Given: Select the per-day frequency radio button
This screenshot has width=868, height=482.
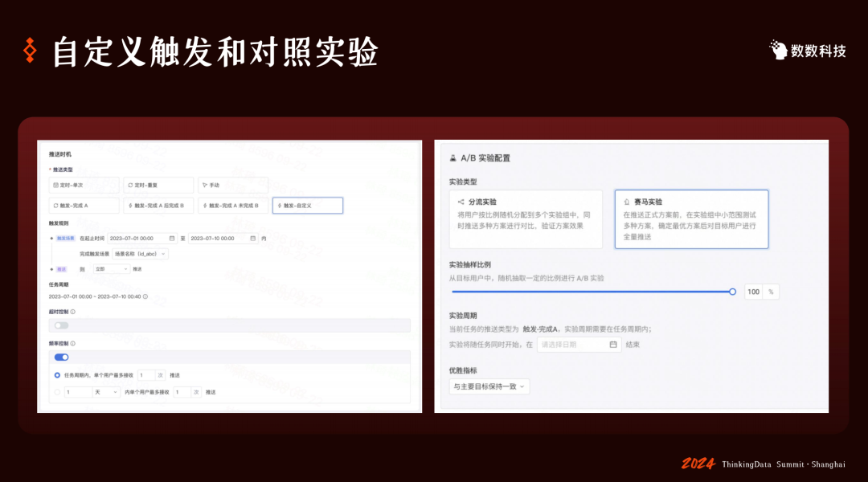Looking at the screenshot, I should coord(57,392).
